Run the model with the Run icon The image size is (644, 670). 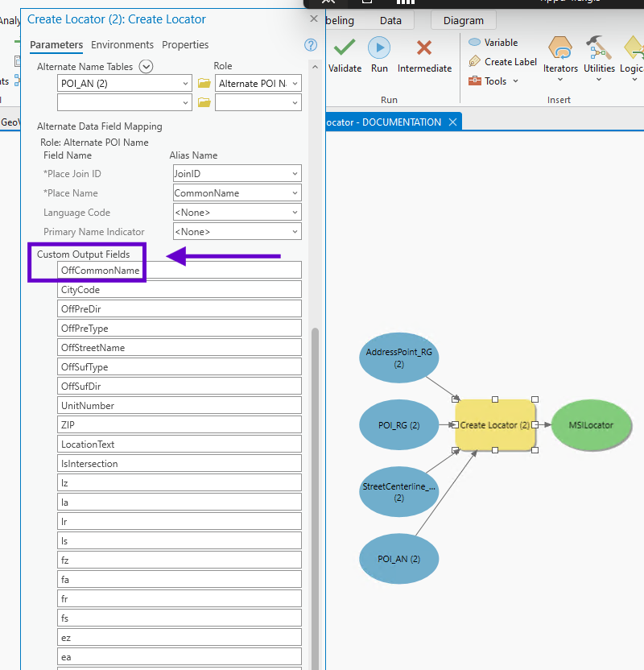coord(379,48)
